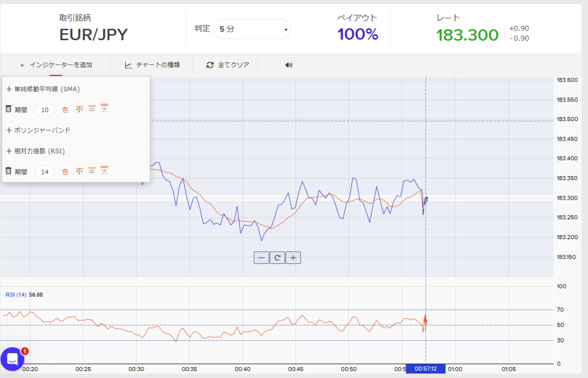Open the チャートの種類 chart type menu

(152, 65)
